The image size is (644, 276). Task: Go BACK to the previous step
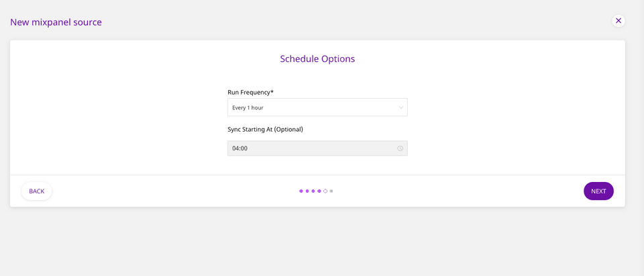[x=37, y=191]
